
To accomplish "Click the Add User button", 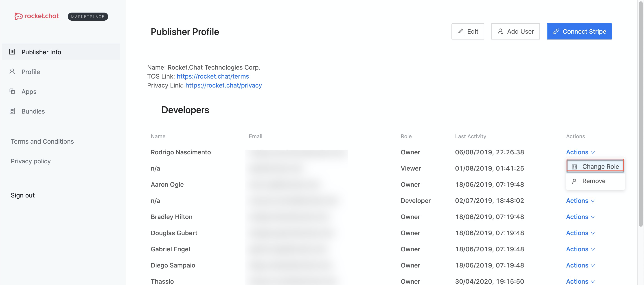I will tap(515, 31).
